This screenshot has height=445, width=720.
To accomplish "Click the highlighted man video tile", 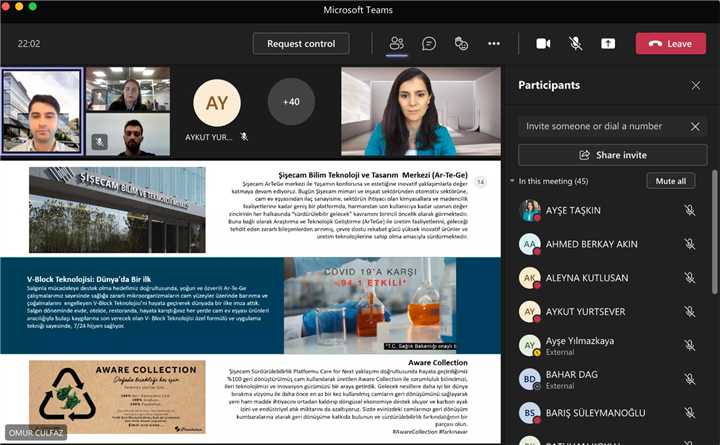I will point(42,111).
